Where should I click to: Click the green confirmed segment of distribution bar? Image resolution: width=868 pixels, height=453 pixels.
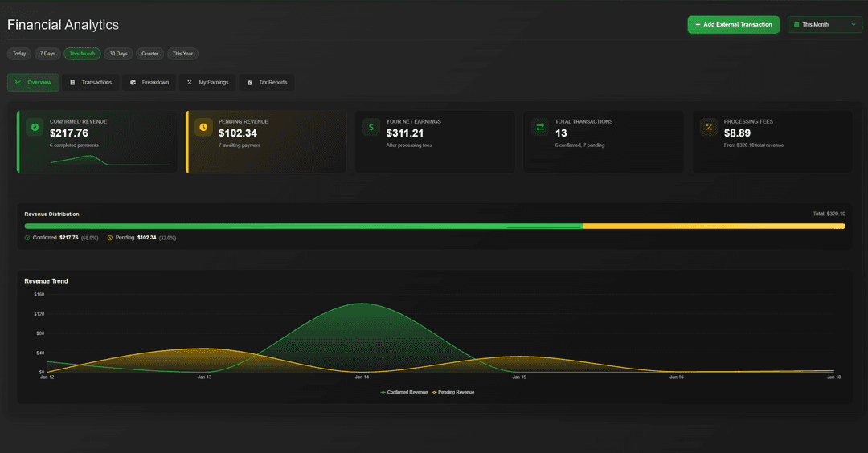pyautogui.click(x=303, y=226)
